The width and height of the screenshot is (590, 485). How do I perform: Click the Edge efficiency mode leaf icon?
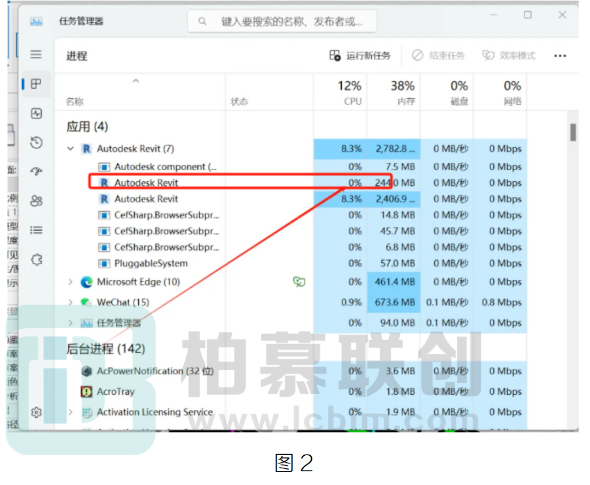click(299, 281)
